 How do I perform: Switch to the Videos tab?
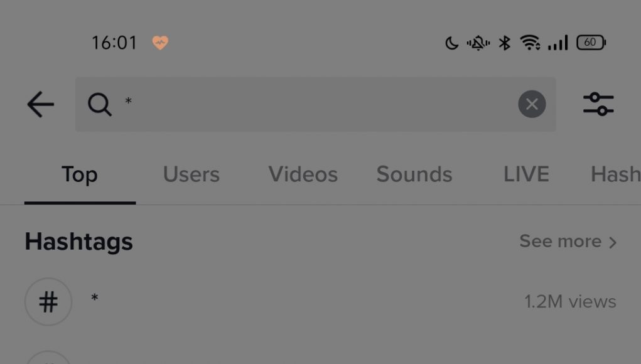pos(303,174)
